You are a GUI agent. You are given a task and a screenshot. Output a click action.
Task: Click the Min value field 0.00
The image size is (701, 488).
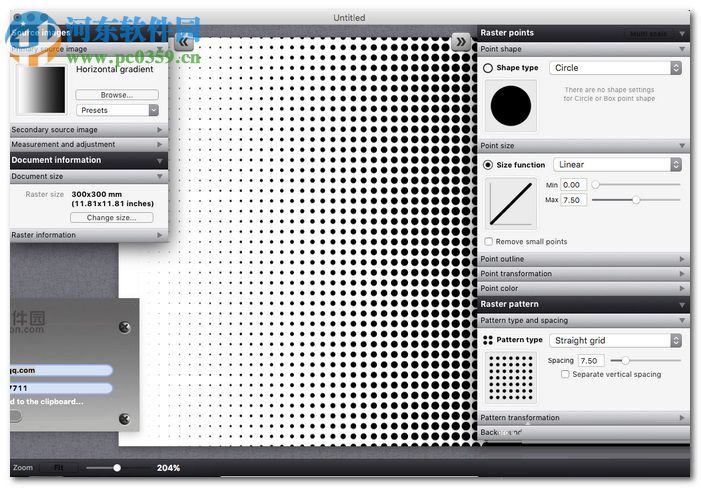click(574, 185)
